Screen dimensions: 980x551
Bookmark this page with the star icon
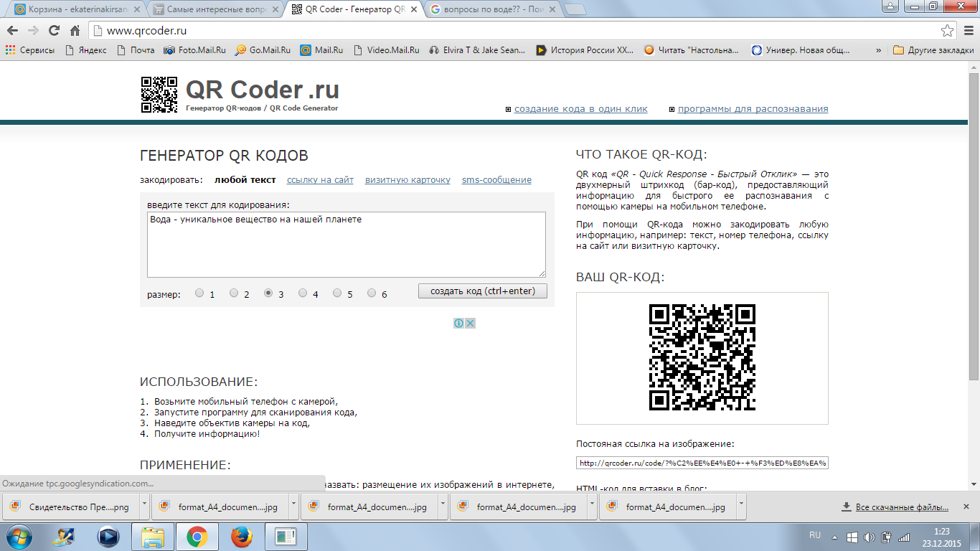click(x=947, y=31)
